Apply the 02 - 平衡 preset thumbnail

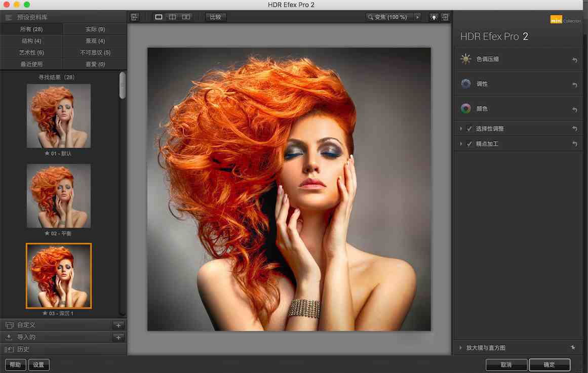pyautogui.click(x=59, y=196)
